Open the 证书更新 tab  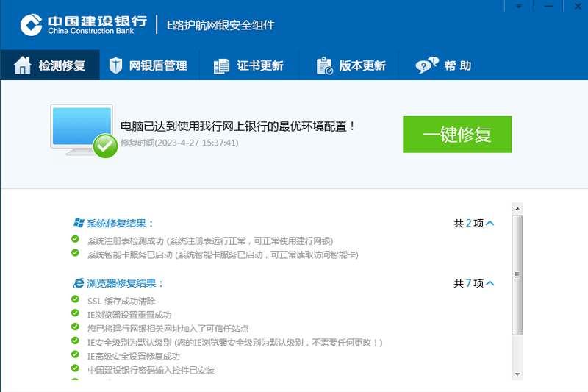pos(249,65)
